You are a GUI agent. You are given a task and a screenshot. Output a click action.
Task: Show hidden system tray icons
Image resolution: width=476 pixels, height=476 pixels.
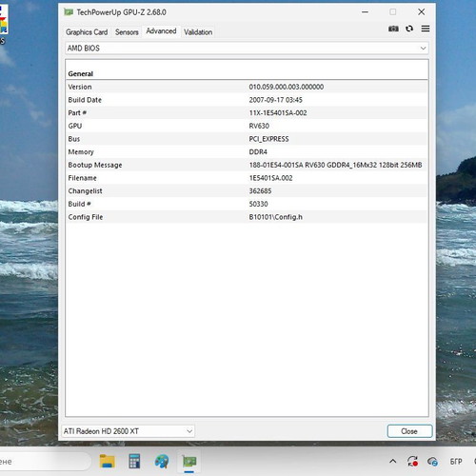392,461
